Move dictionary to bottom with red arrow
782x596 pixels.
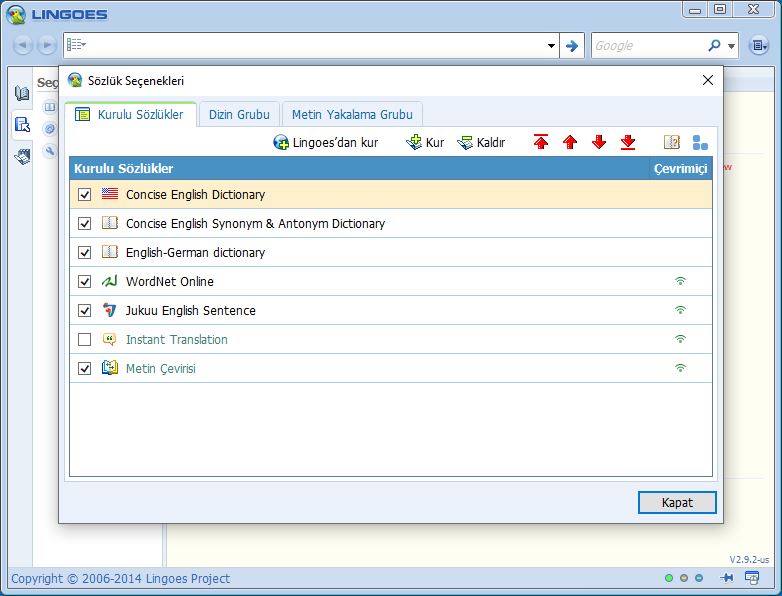628,142
